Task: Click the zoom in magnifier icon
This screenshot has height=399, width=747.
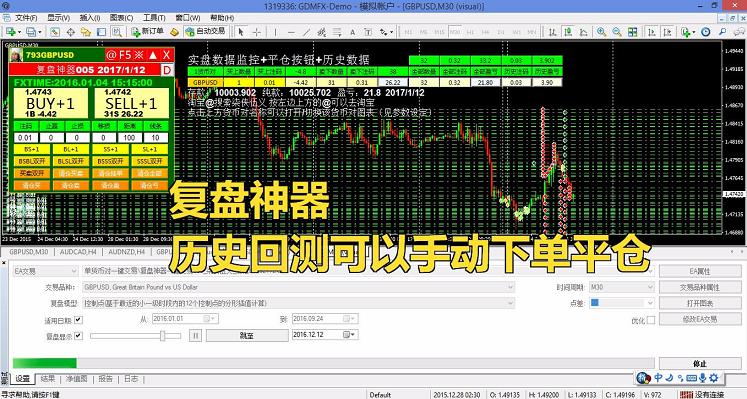Action: [601, 32]
